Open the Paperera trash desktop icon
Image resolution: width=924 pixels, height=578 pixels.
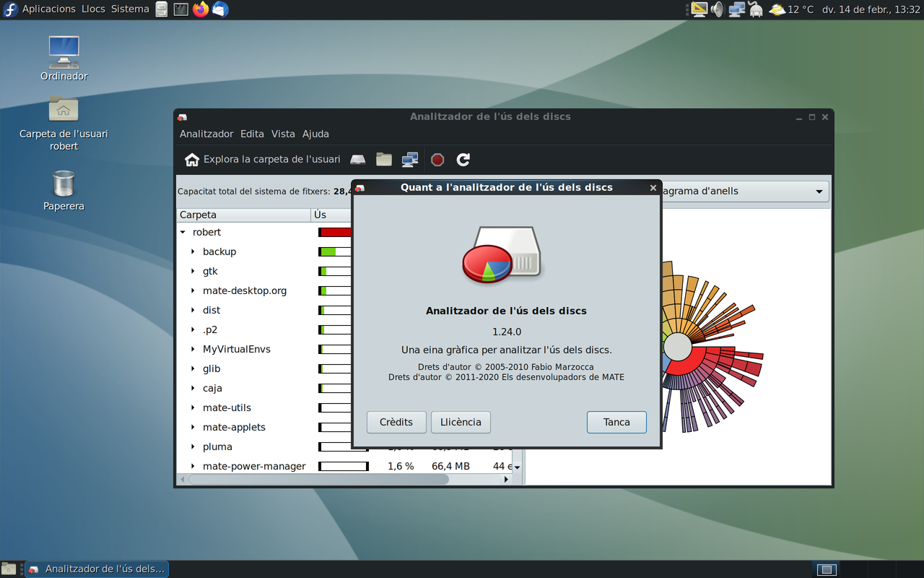pos(64,191)
